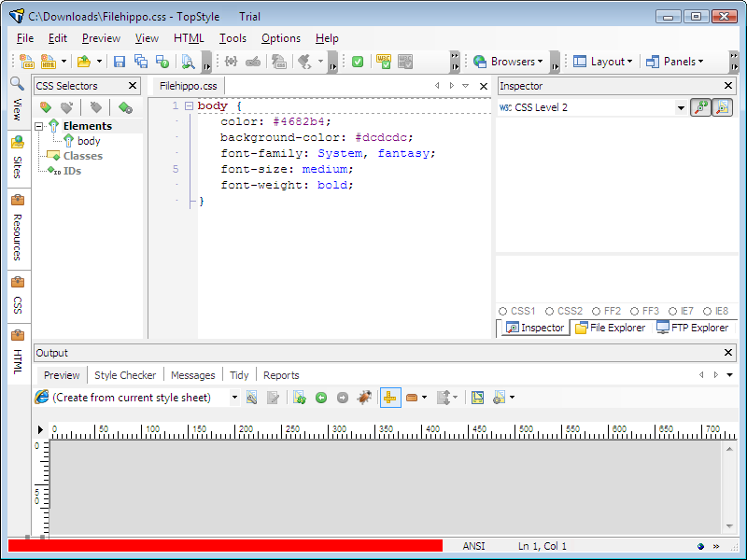Click the green checkmark style check icon
This screenshot has width=747, height=560.
[x=358, y=62]
